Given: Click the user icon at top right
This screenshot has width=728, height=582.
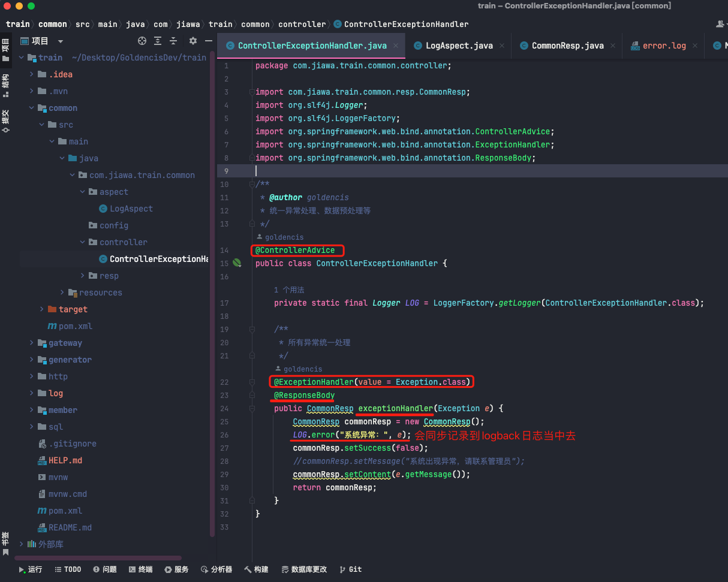Looking at the screenshot, I should click(721, 24).
